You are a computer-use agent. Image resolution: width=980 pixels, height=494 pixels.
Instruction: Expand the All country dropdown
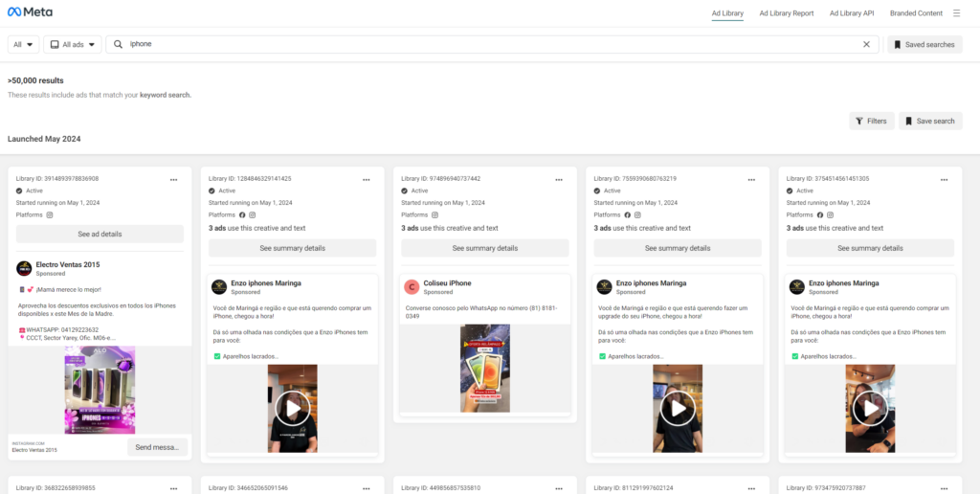[24, 44]
